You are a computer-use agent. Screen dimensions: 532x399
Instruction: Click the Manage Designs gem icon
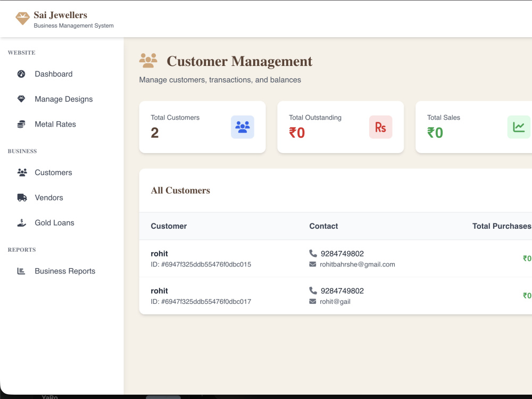click(21, 99)
